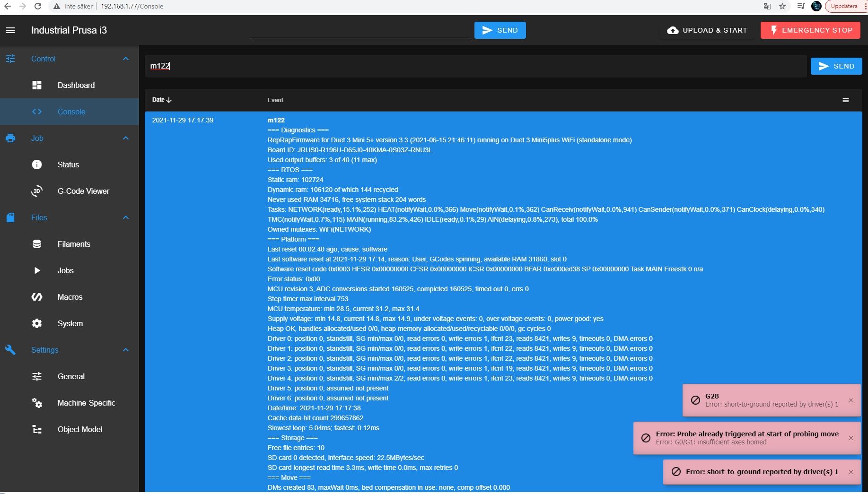The image size is (868, 494).
Task: Click the Console code brackets icon
Action: 37,112
